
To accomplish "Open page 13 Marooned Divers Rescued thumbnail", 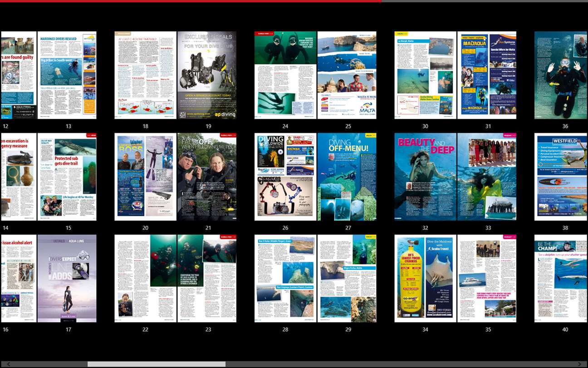I will point(67,75).
